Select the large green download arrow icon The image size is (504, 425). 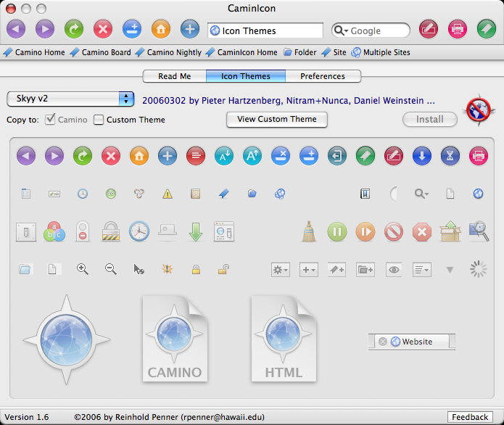pos(196,232)
